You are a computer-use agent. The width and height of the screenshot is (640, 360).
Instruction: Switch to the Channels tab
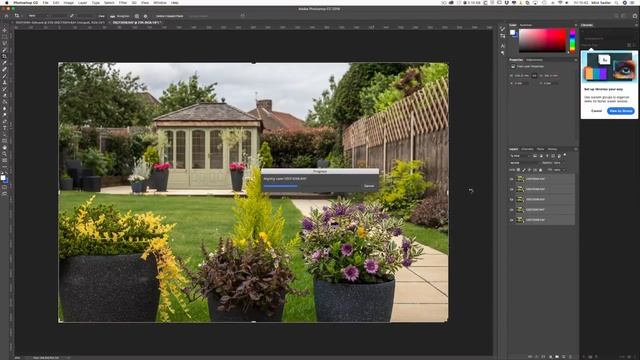pos(527,149)
